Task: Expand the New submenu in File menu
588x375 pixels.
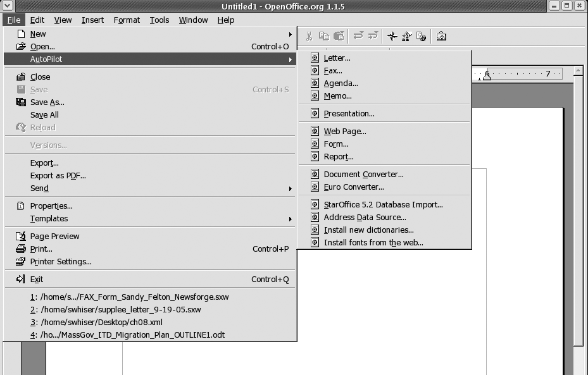Action: click(150, 34)
